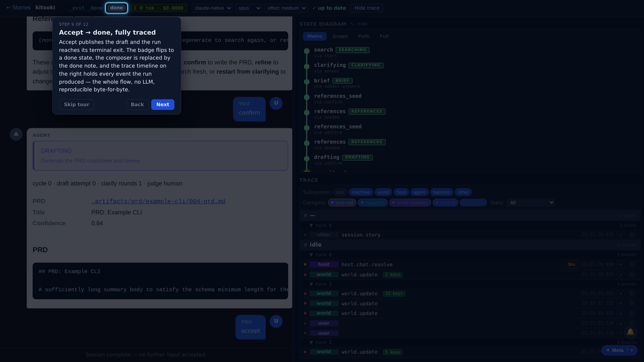Image resolution: width=644 pixels, height=362 pixels.
Task: Click the YOU confirm message bubble
Action: coord(249,109)
